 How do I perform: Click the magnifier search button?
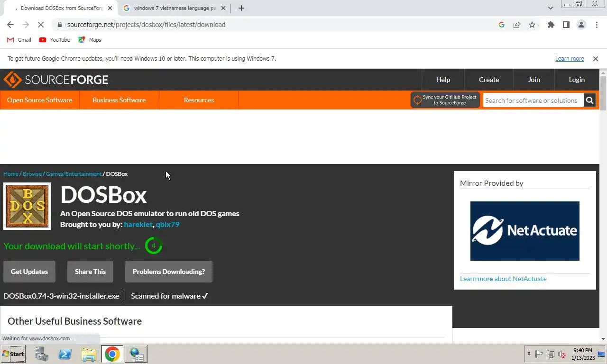(x=589, y=100)
